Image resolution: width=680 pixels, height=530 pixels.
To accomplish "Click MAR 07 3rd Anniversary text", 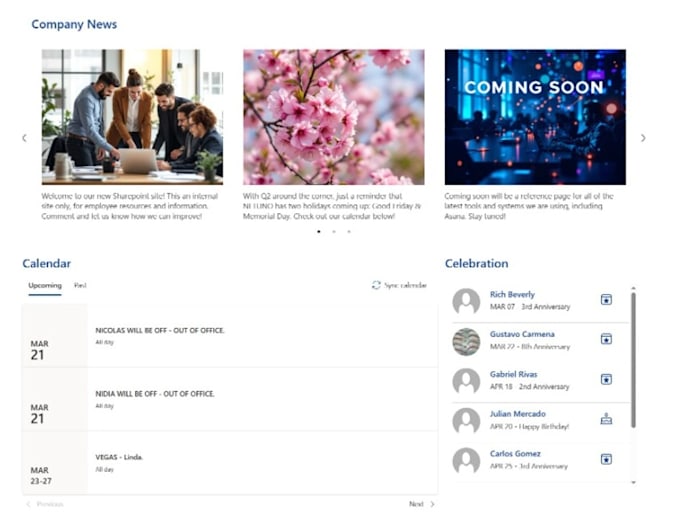I will [530, 307].
